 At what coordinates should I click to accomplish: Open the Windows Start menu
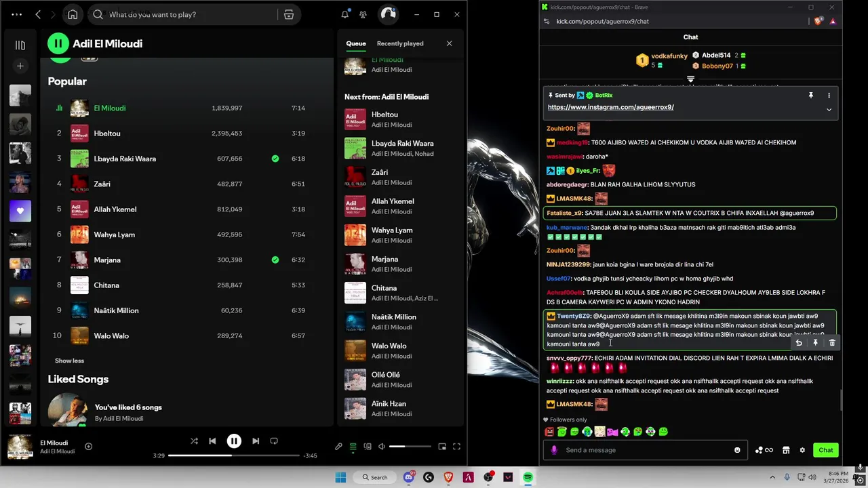click(x=340, y=477)
